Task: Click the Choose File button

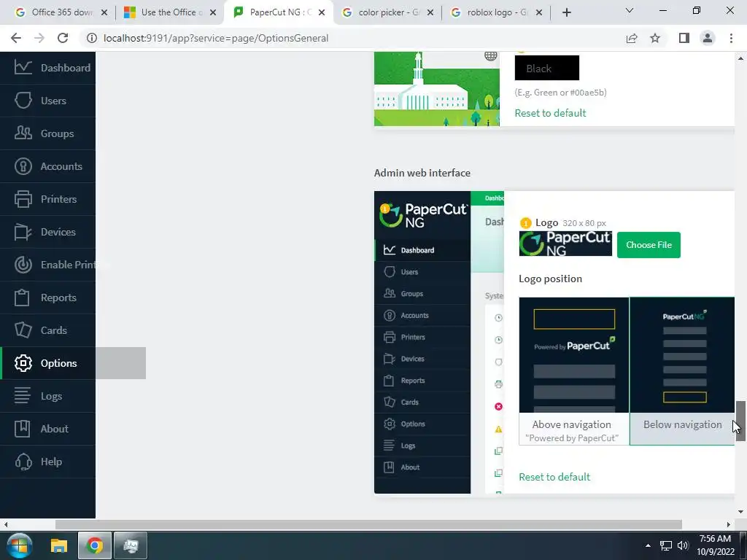Action: (649, 245)
